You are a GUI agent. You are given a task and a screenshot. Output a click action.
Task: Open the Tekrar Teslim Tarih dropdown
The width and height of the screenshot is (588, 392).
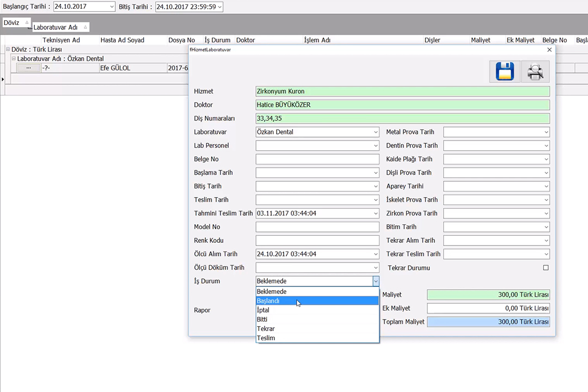coord(547,254)
